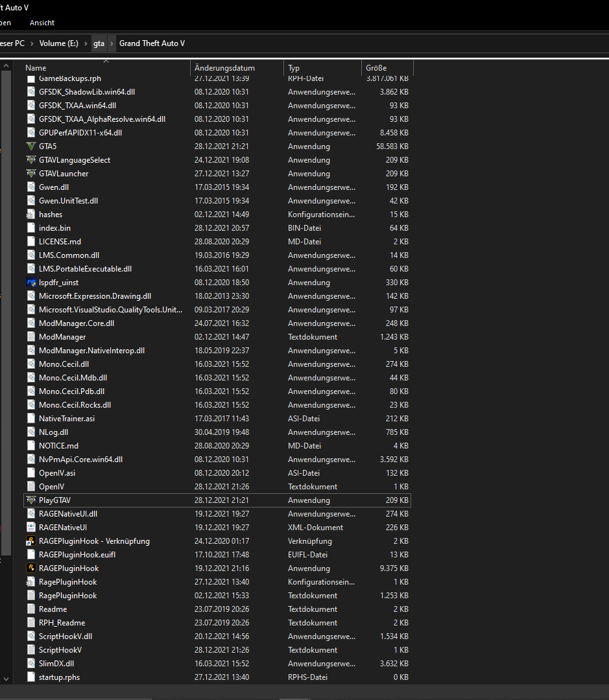Click the RAGEPluginHook - Verknüpfung shortcut icon

click(31, 541)
